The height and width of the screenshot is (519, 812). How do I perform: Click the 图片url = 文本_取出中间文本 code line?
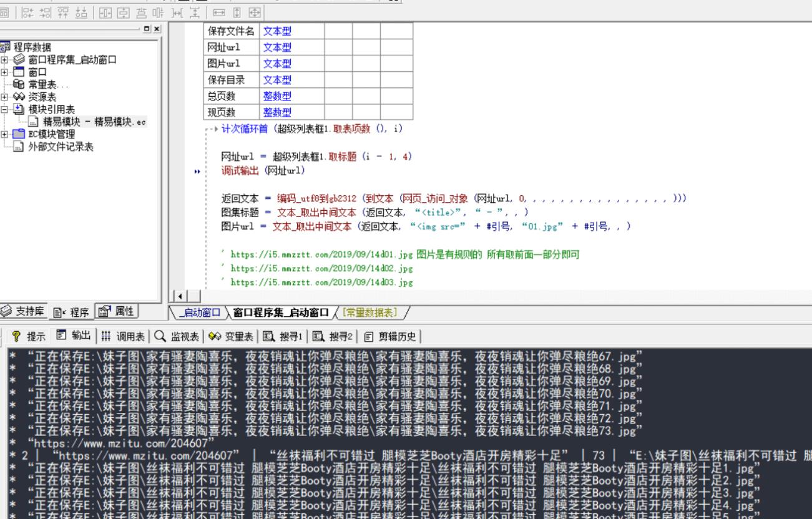[x=426, y=226]
